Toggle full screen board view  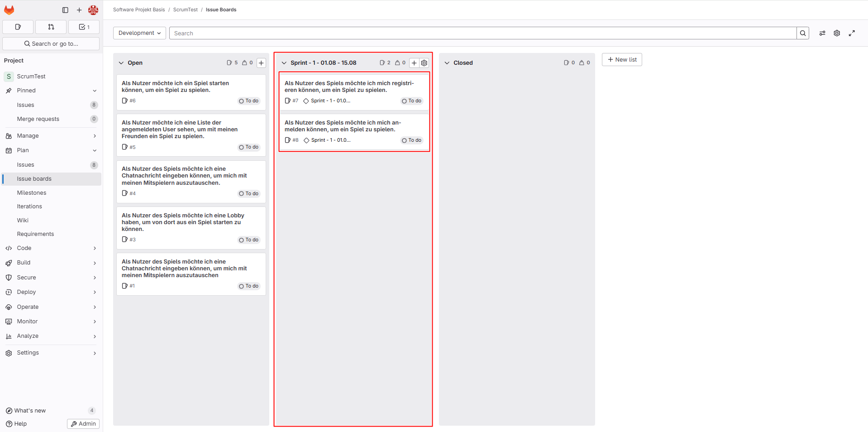(852, 33)
